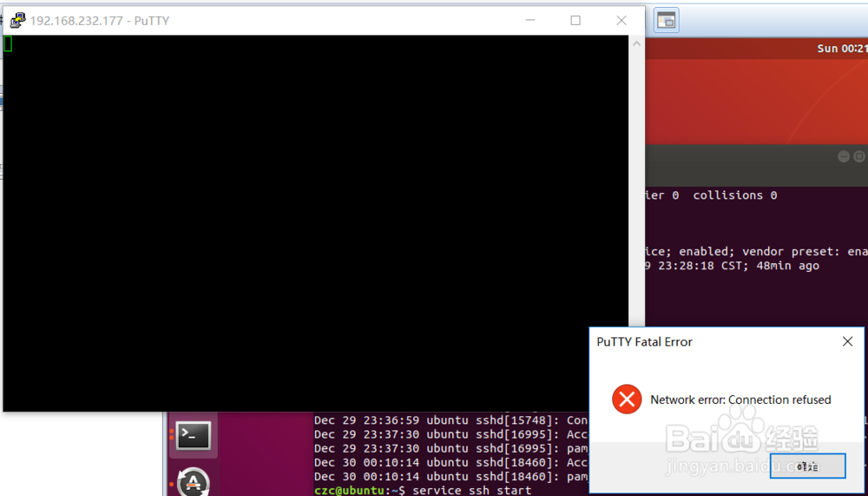Image resolution: width=868 pixels, height=496 pixels.
Task: Click the log line with sshd[18460]: Acc
Action: [x=450, y=462]
